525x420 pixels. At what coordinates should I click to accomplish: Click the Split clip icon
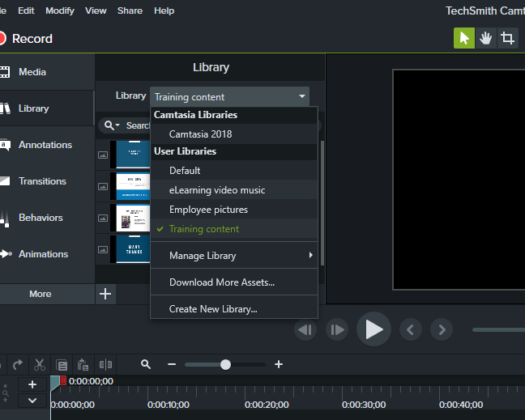(x=105, y=364)
